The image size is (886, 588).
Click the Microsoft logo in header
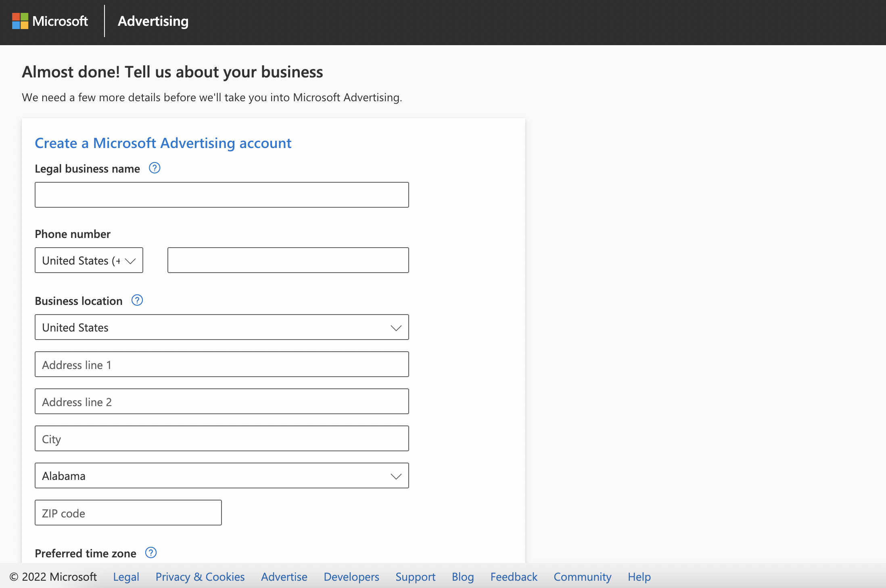point(50,21)
